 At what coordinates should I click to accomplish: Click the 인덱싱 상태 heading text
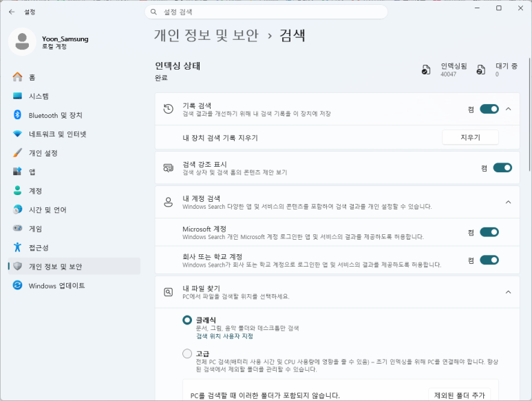[x=178, y=65]
